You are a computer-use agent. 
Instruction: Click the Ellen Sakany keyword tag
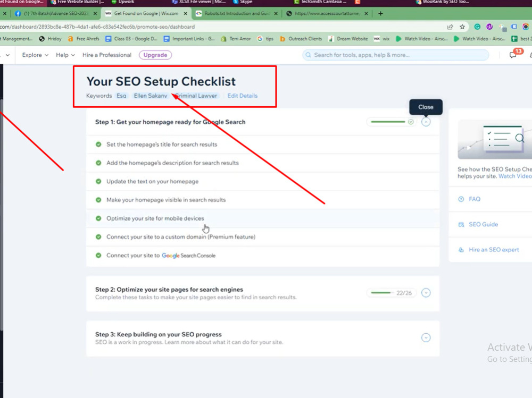[x=151, y=96]
